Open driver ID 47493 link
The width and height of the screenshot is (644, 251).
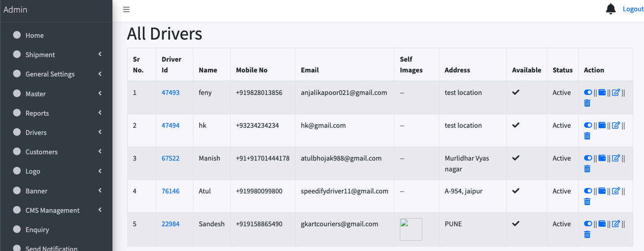pyautogui.click(x=170, y=93)
